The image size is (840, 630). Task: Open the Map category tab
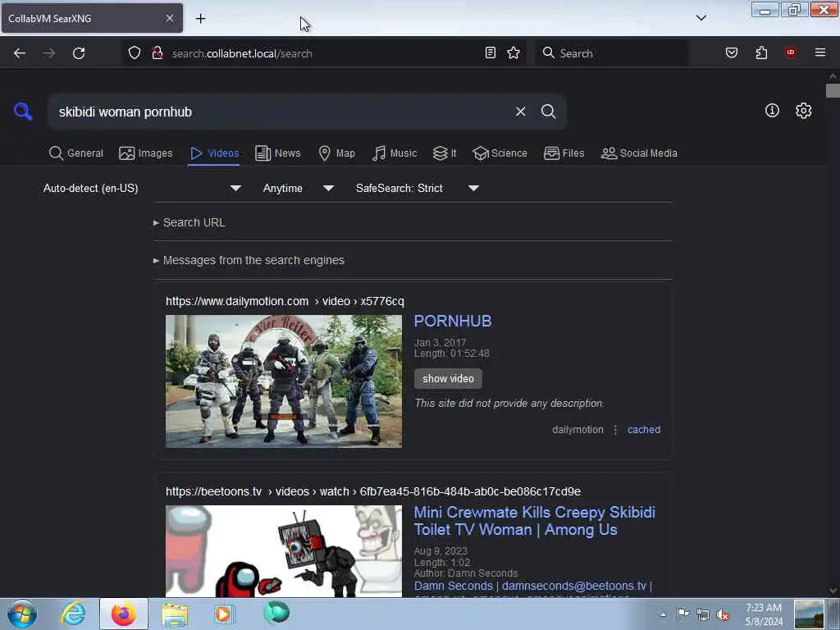click(336, 153)
